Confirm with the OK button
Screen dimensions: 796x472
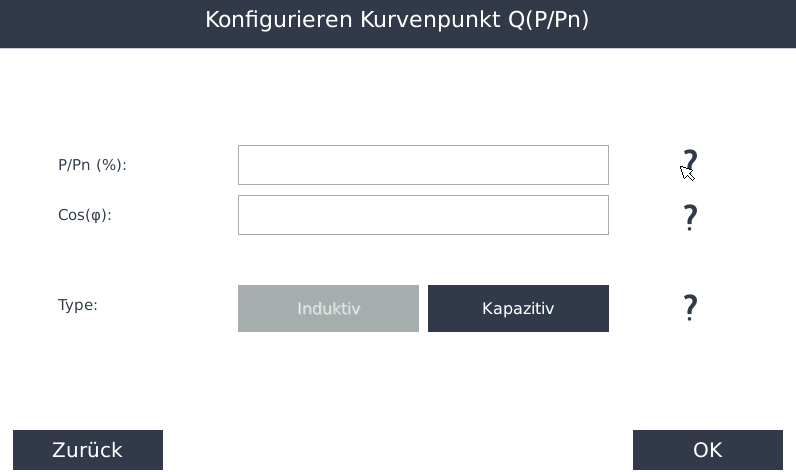click(x=707, y=450)
